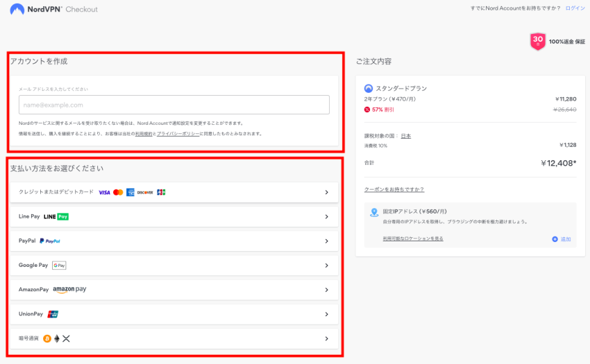Change the tax country 日本 link
The height and width of the screenshot is (364, 590).
405,136
